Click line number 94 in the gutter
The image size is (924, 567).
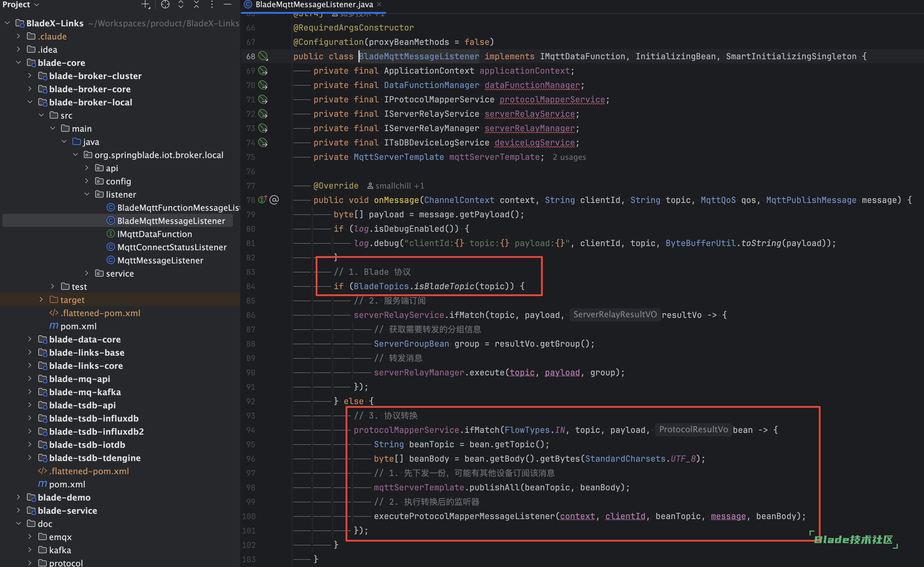pos(251,430)
